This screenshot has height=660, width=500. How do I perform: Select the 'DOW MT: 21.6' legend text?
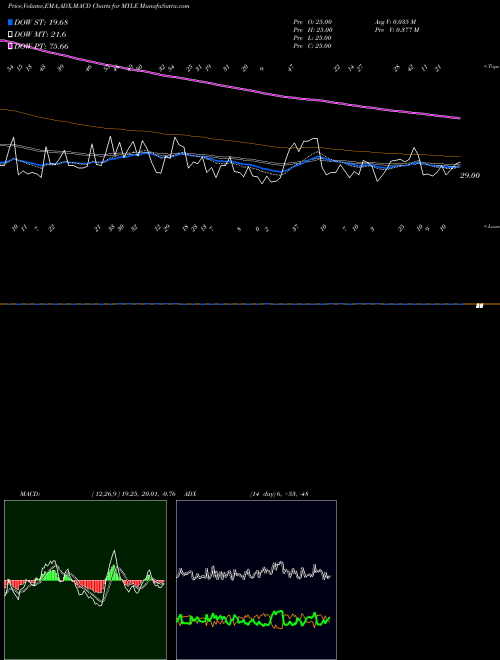pos(40,35)
